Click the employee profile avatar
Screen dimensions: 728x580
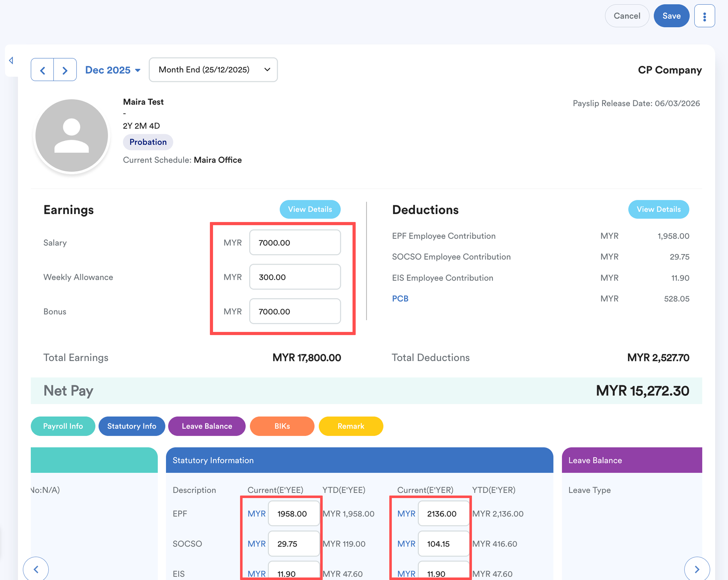point(72,135)
